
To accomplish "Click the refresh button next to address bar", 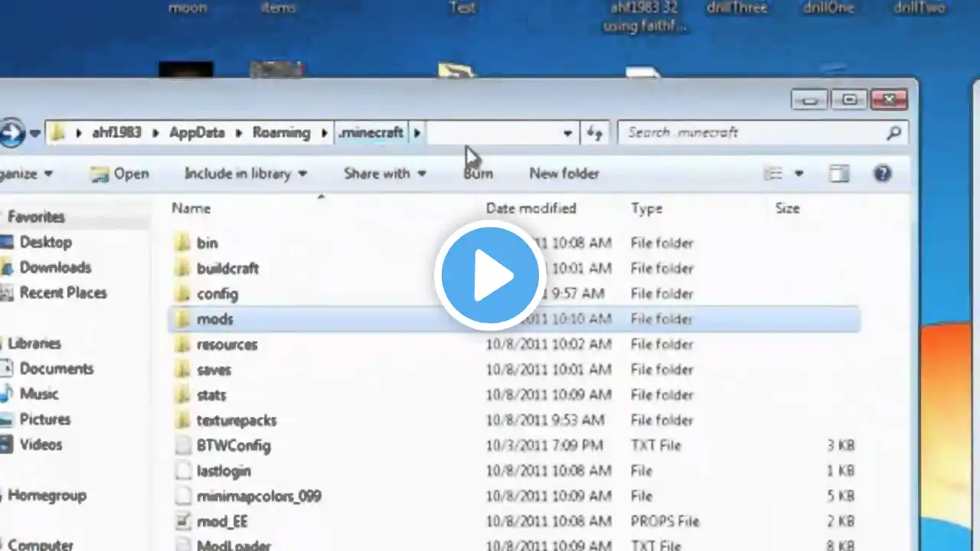I will tap(595, 133).
